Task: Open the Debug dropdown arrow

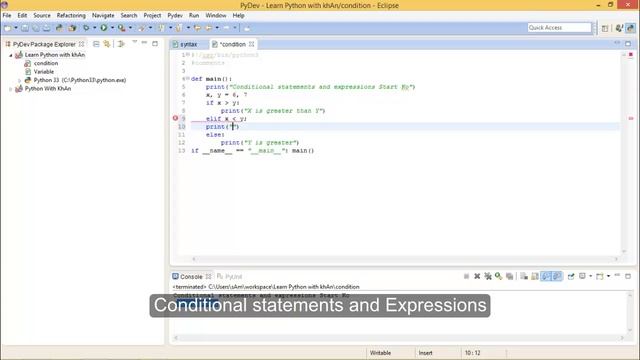Action: (94, 28)
